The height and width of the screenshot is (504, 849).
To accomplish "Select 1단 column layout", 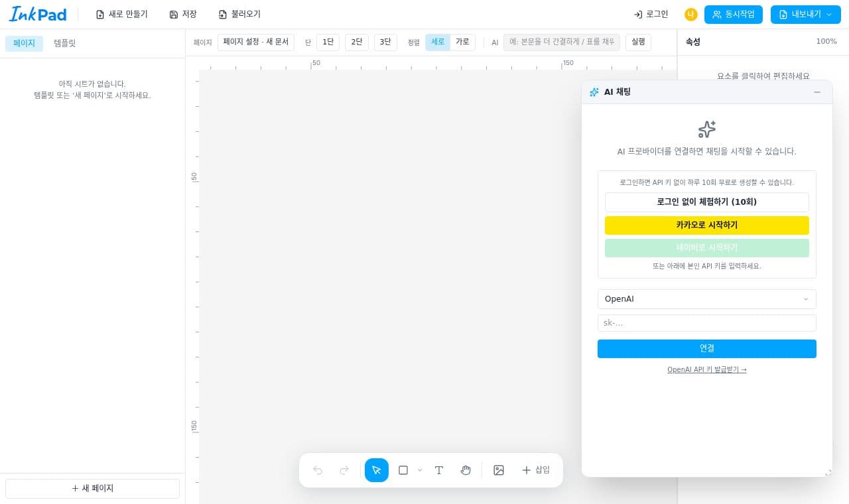I will pos(328,42).
